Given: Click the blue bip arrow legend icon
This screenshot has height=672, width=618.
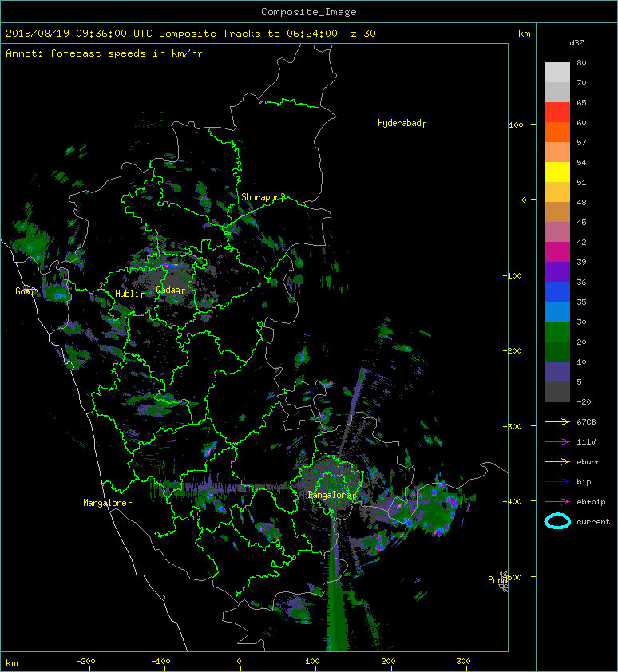Looking at the screenshot, I should point(557,482).
